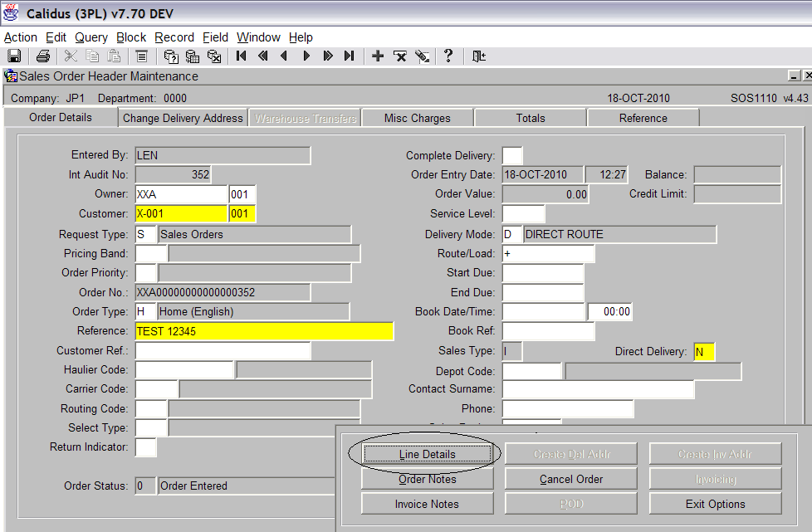This screenshot has height=532, width=812.
Task: Click the Routing Code input field
Action: (x=151, y=408)
